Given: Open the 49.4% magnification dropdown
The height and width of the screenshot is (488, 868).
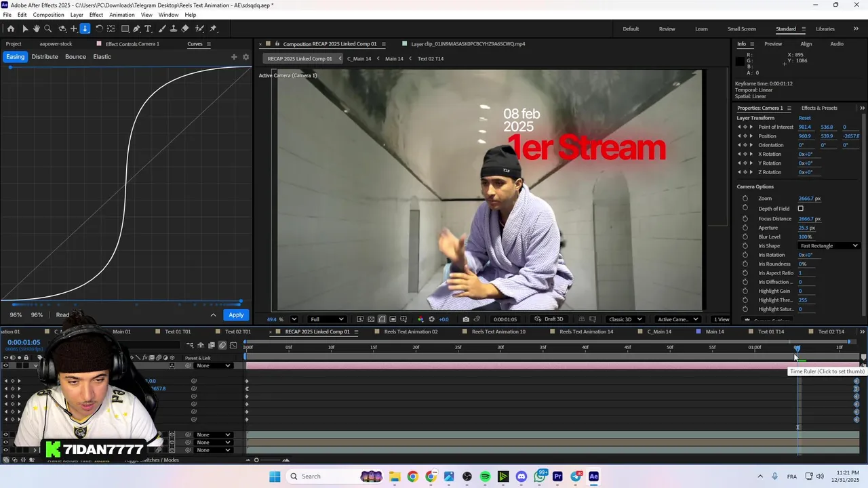Looking at the screenshot, I should [x=294, y=319].
